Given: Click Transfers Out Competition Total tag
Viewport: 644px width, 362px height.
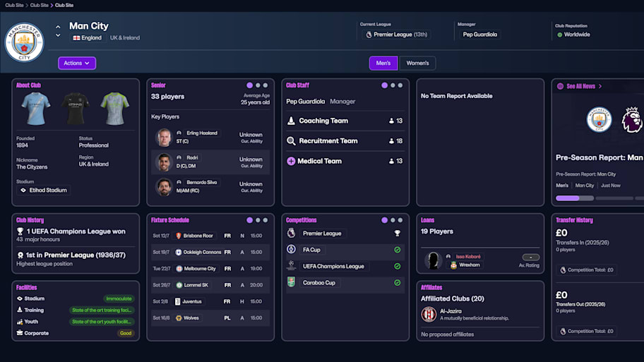Looking at the screenshot, I should click(x=587, y=331).
